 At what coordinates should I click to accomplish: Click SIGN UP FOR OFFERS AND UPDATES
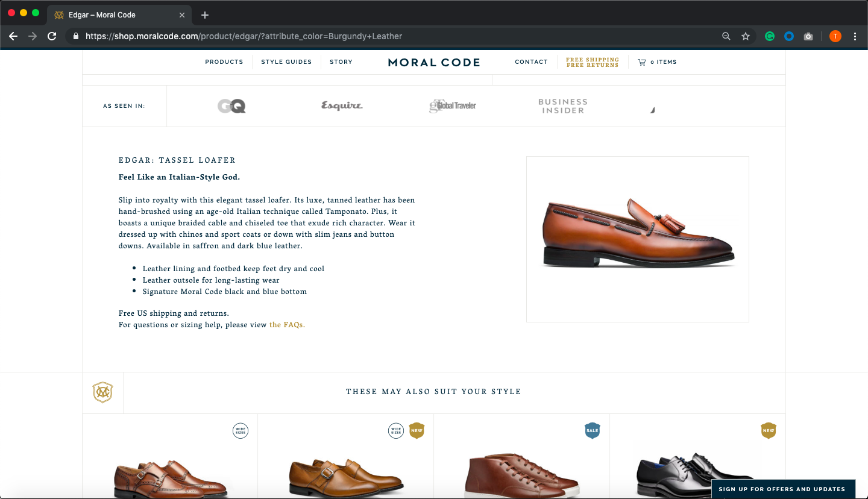pyautogui.click(x=784, y=489)
